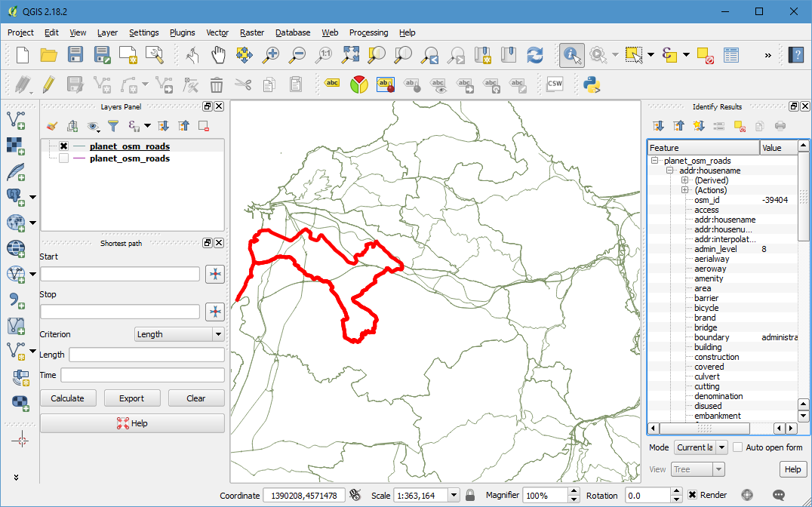The height and width of the screenshot is (507, 812).
Task: Toggle the Render checkbox
Action: pyautogui.click(x=692, y=495)
